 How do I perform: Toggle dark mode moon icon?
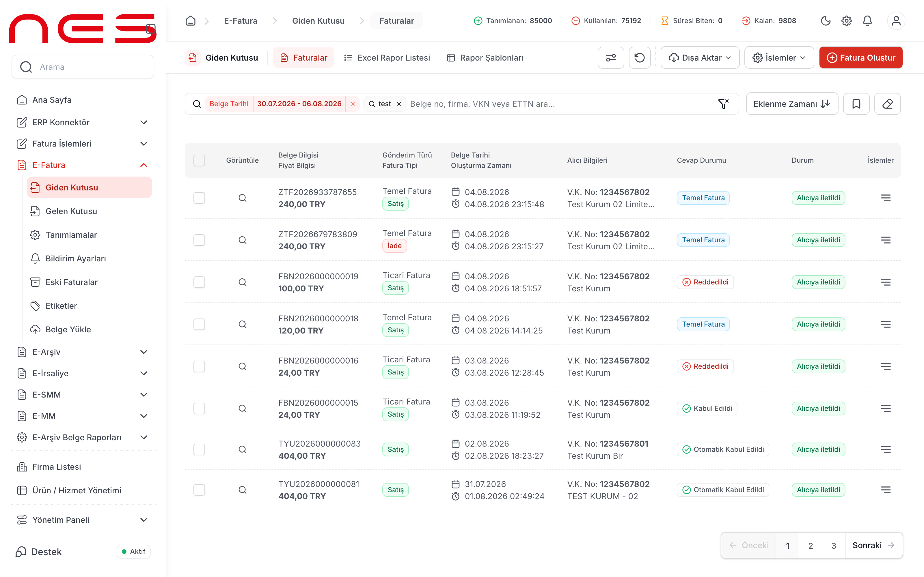click(826, 20)
